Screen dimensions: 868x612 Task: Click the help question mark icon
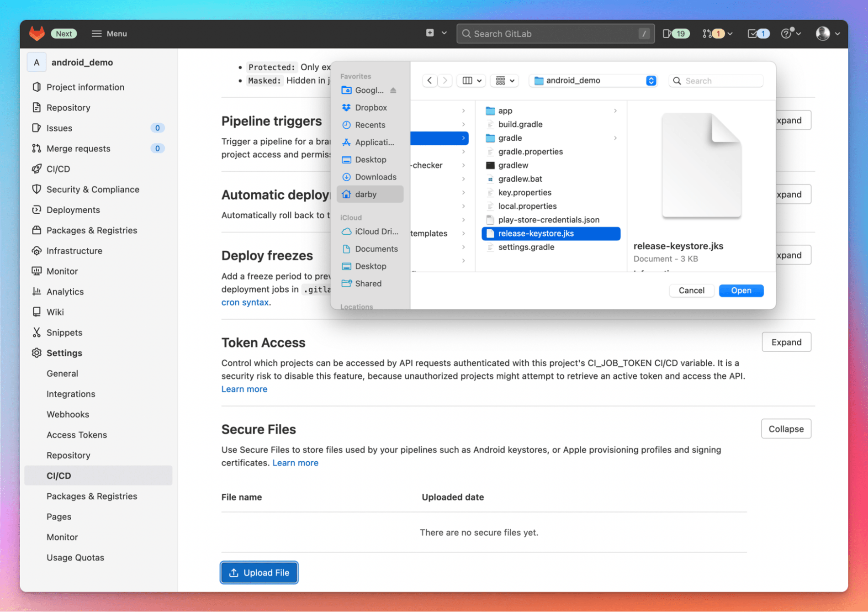click(x=787, y=33)
